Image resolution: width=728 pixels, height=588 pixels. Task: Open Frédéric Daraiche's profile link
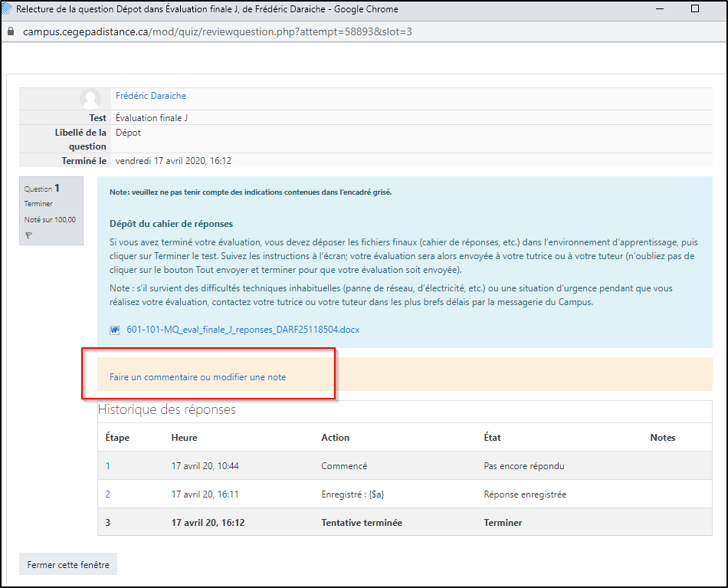[x=150, y=96]
